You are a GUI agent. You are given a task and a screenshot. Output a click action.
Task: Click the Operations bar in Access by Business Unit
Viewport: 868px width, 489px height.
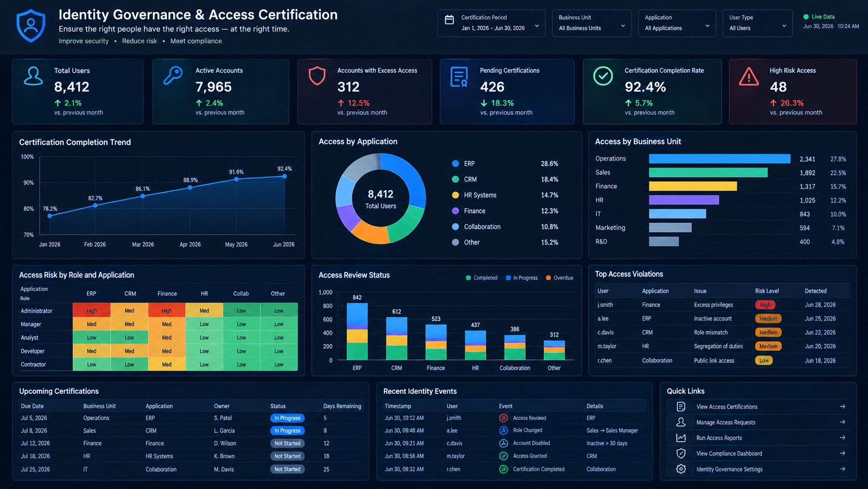[x=719, y=158]
